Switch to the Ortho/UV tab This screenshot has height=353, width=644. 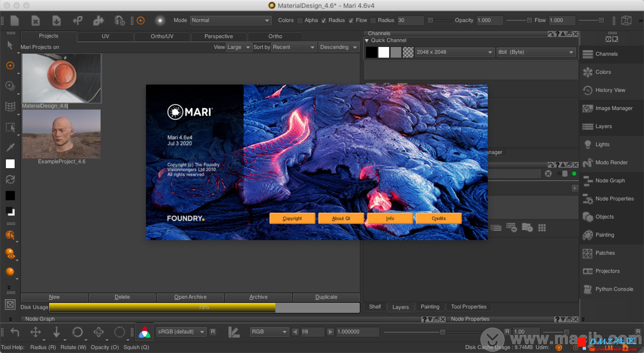(x=162, y=36)
